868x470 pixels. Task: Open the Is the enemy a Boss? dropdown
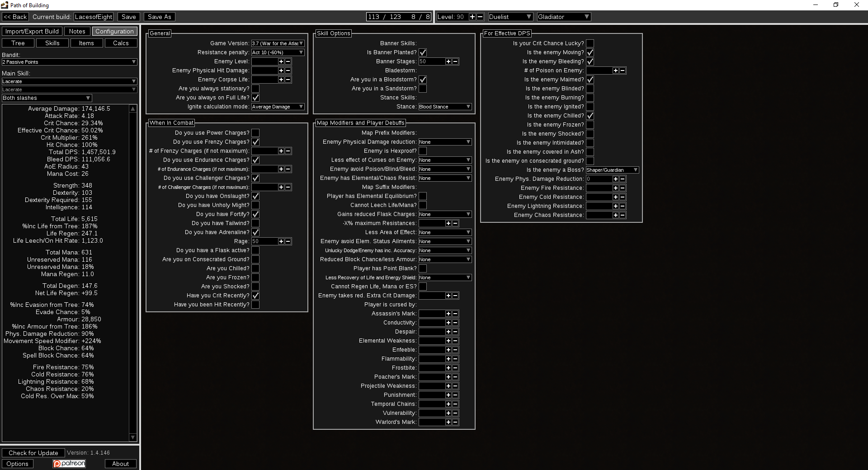click(x=612, y=170)
